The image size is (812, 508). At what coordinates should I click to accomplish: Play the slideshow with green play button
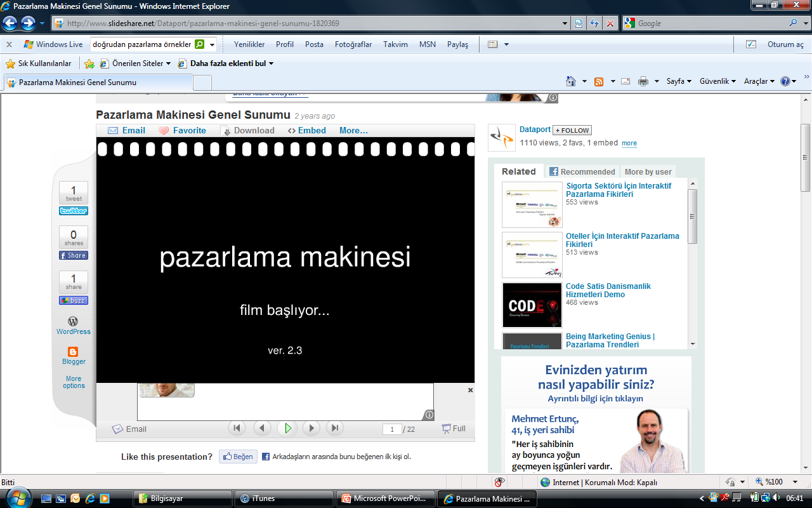pyautogui.click(x=287, y=428)
